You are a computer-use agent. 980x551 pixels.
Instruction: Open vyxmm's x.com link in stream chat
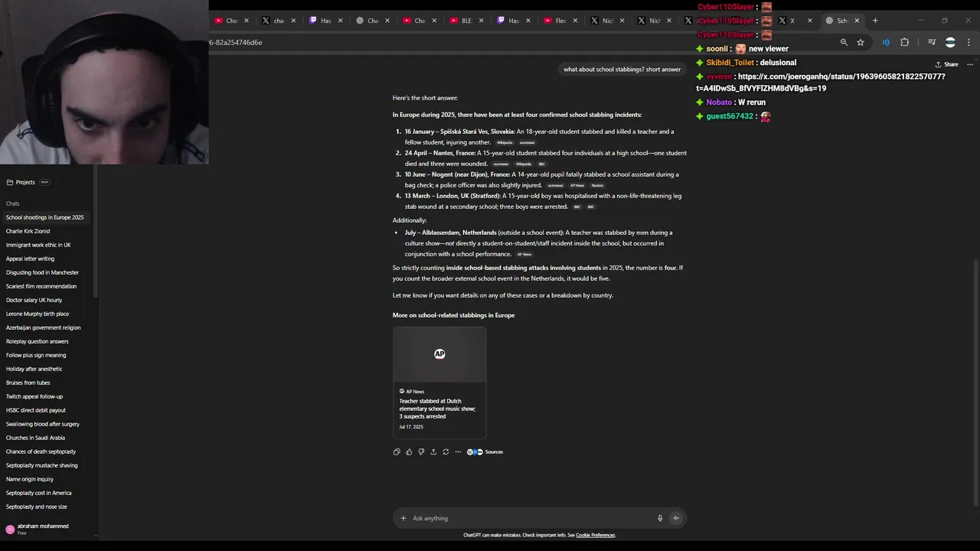pyautogui.click(x=820, y=83)
